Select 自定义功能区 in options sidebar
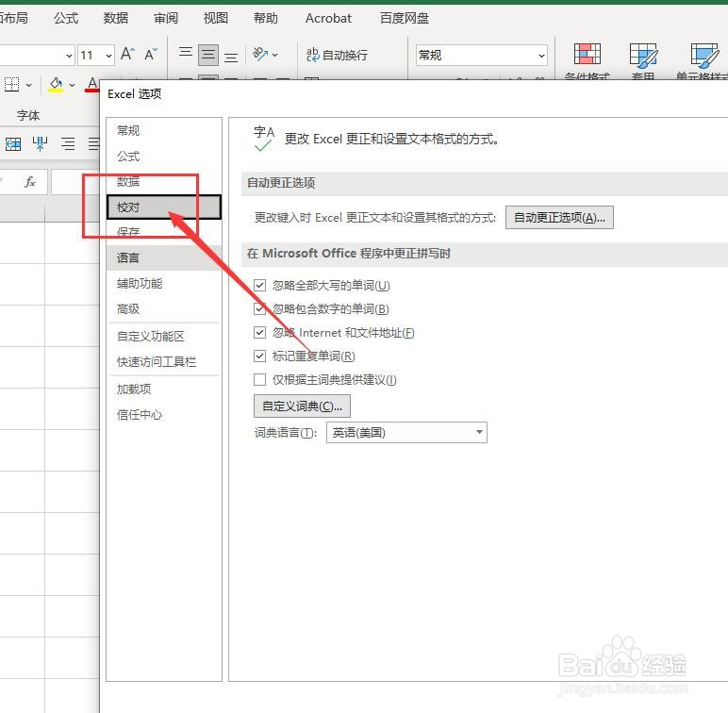 pos(164,336)
